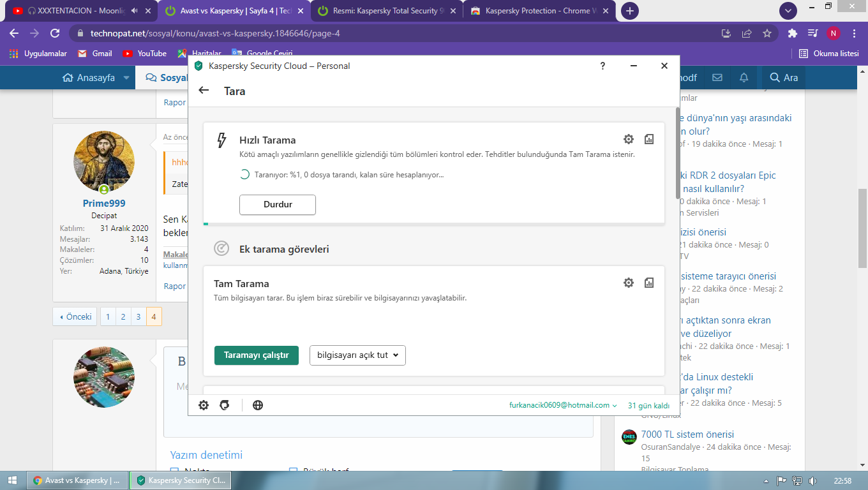868x490 pixels.
Task: Click Prime999's avatar image
Action: click(104, 162)
